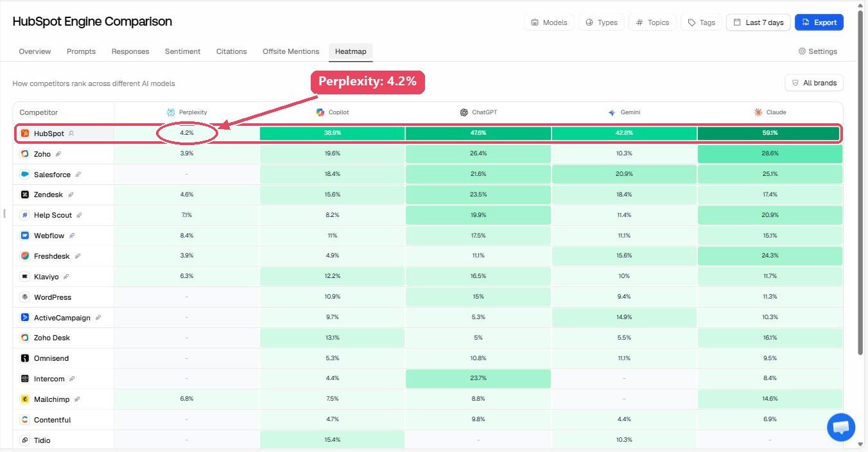Click Webflow's Perplexity value 8.4%

click(x=187, y=236)
